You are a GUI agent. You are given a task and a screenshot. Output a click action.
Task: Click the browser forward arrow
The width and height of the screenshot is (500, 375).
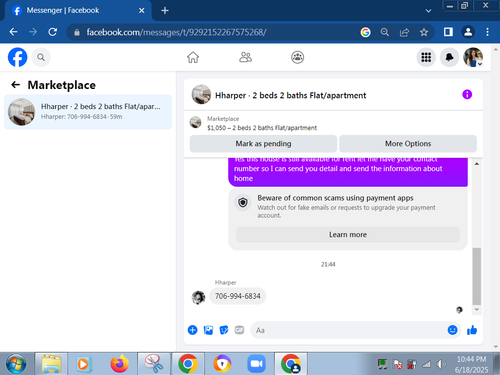pos(33,32)
